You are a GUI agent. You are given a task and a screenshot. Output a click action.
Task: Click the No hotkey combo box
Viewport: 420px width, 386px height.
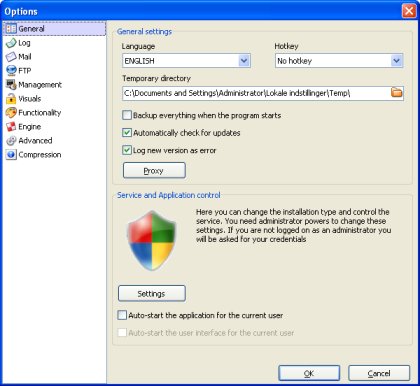339,61
